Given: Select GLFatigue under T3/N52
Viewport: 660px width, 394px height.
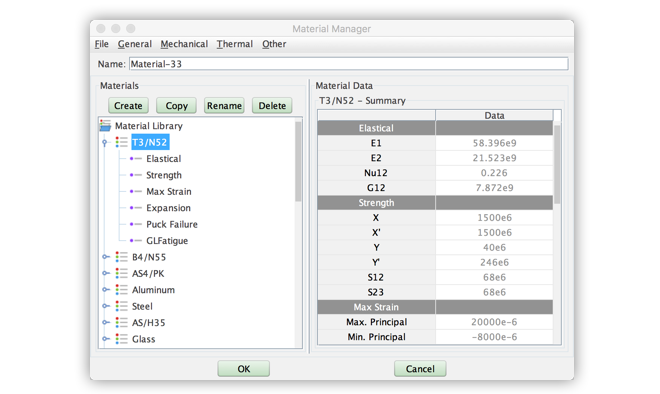Looking at the screenshot, I should tap(167, 241).
